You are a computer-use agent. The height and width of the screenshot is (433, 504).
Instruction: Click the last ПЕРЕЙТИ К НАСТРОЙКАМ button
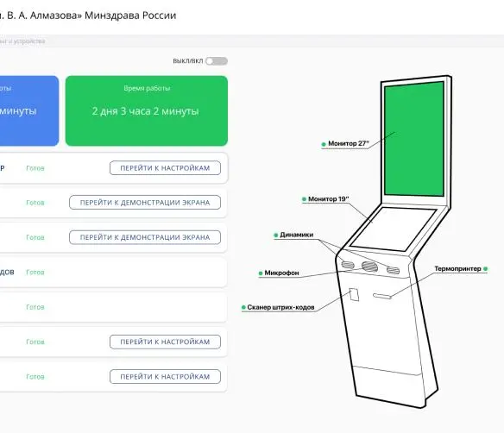(x=165, y=376)
